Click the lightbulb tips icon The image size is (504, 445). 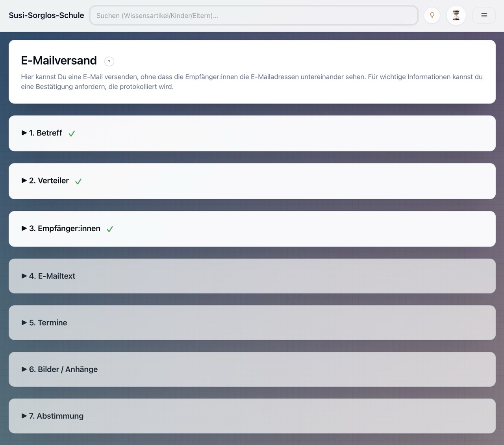(432, 15)
